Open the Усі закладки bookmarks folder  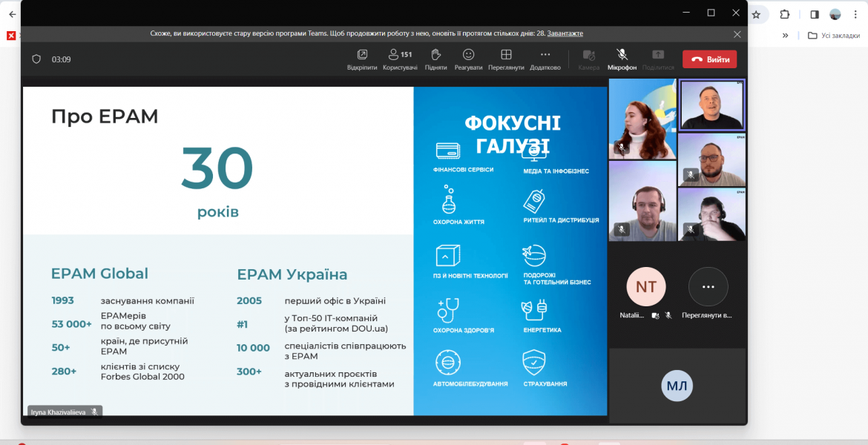coord(834,36)
